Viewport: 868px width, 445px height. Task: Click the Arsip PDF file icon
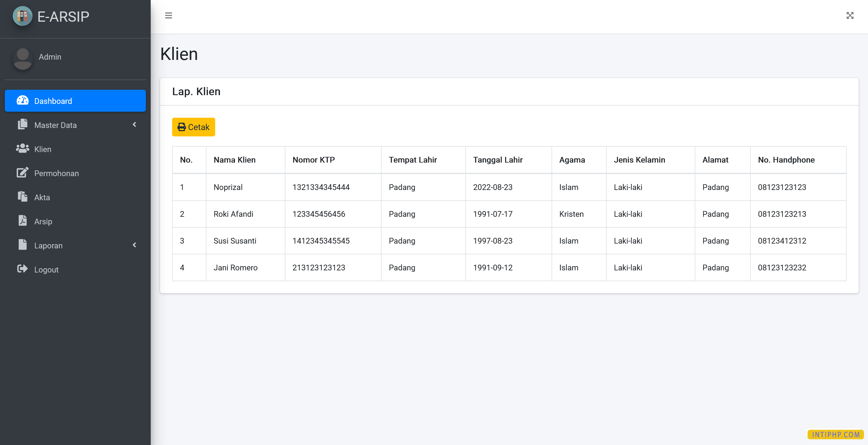pos(23,221)
